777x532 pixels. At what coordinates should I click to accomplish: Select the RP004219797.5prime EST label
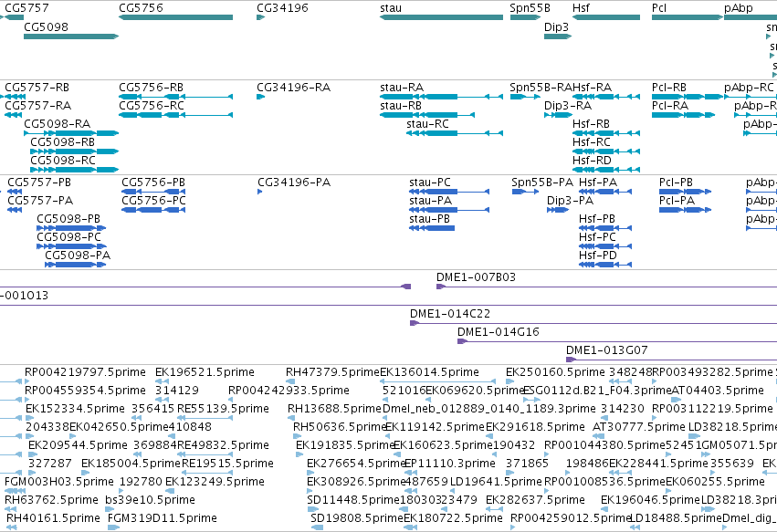(85, 372)
